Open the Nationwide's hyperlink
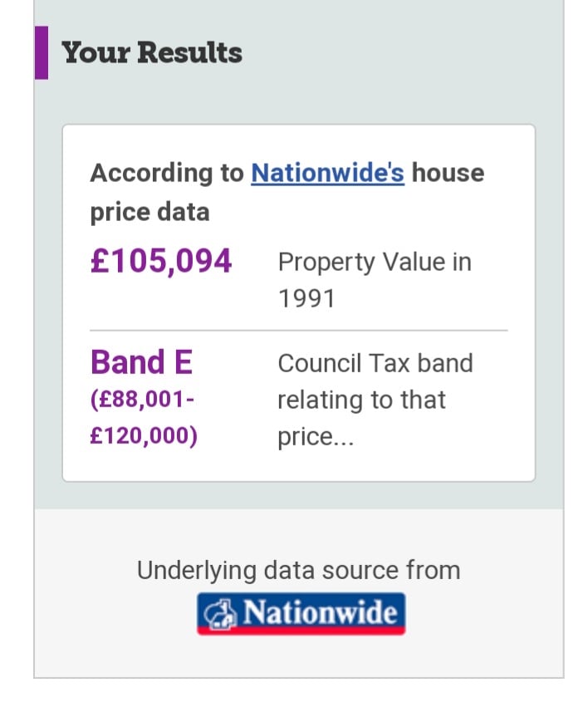 327,173
